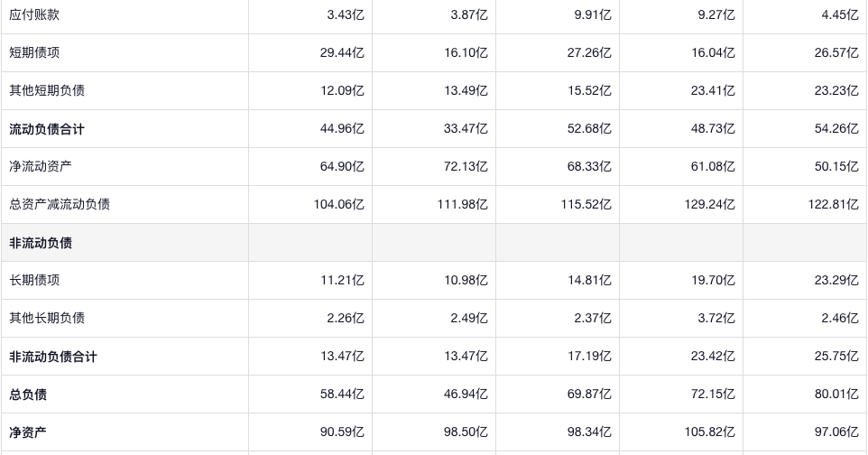Select the 长期债项 row label

(34, 281)
